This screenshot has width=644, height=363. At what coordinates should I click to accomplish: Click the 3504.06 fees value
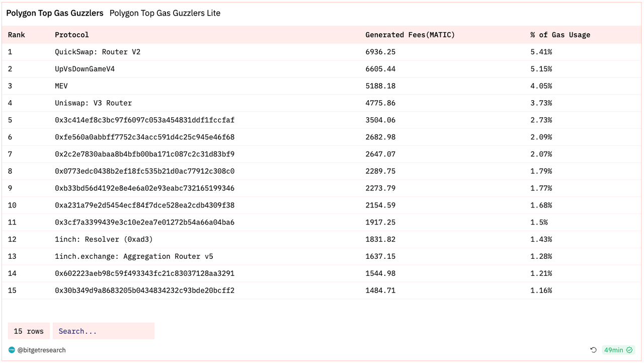click(380, 120)
